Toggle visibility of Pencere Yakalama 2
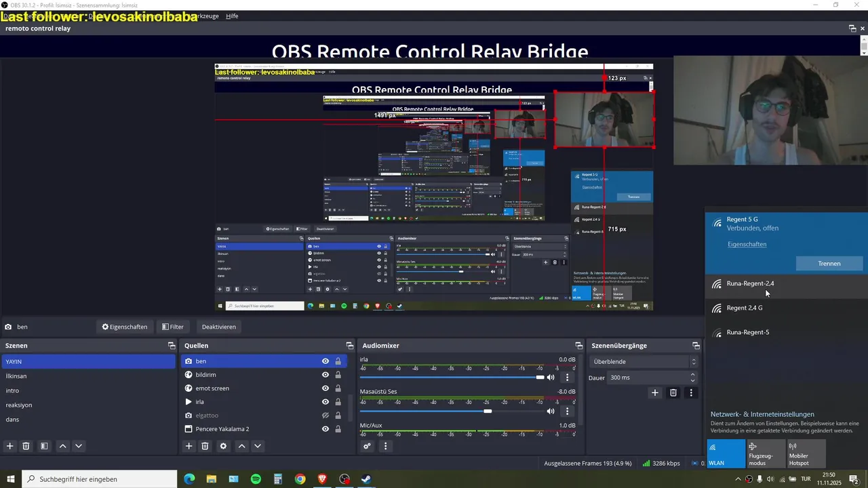This screenshot has height=488, width=868. [x=325, y=429]
